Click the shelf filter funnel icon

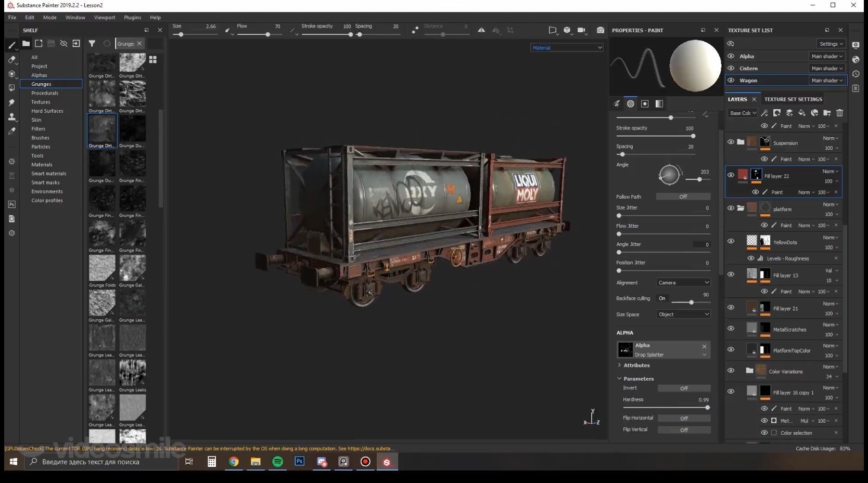coord(92,44)
